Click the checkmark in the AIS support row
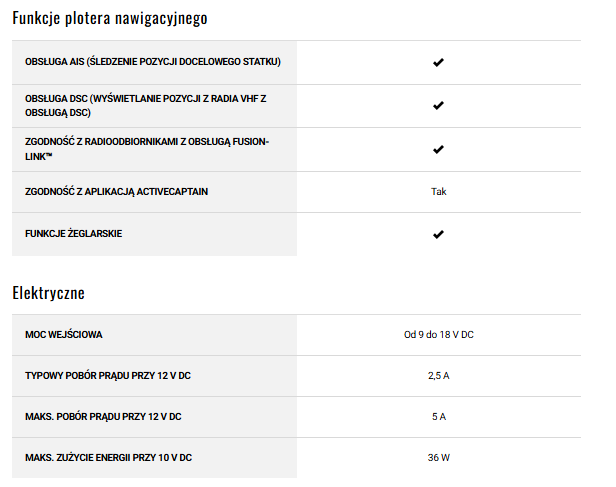 coord(438,62)
